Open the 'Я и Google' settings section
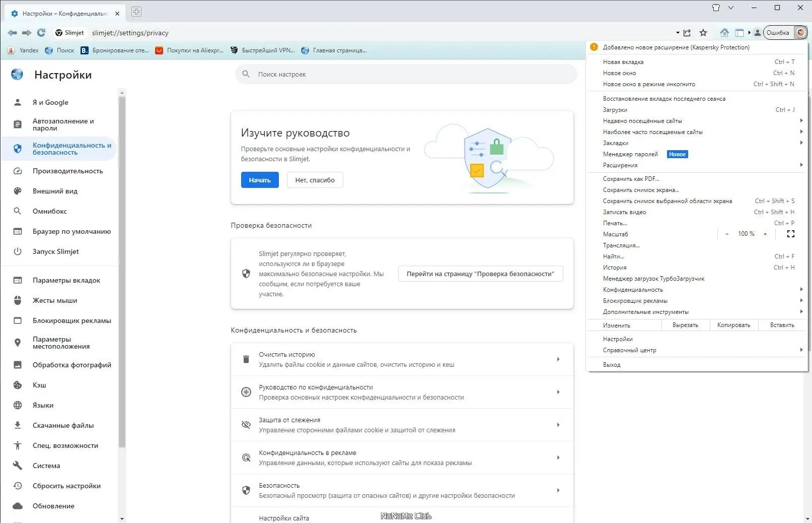This screenshot has height=523, width=812. tap(50, 102)
